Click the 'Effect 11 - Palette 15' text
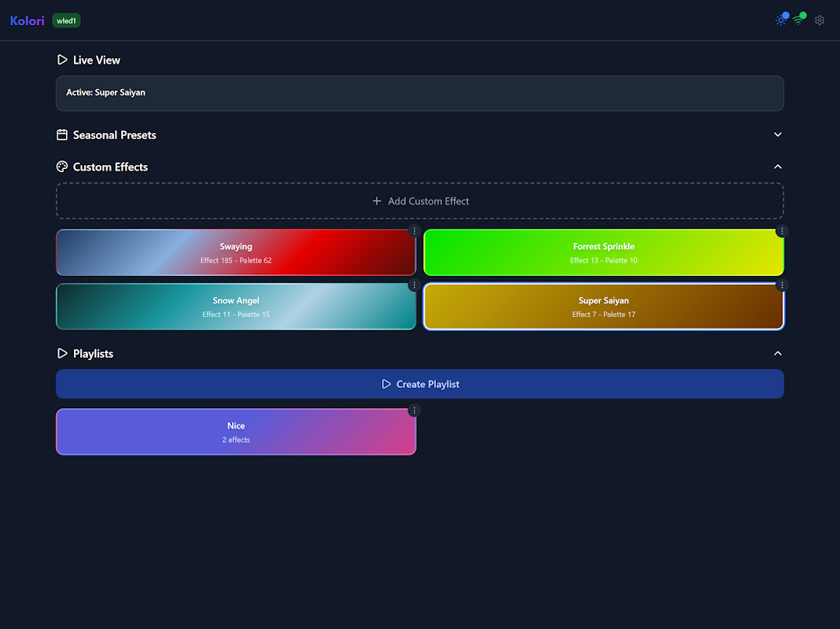This screenshot has height=629, width=840. click(x=236, y=314)
